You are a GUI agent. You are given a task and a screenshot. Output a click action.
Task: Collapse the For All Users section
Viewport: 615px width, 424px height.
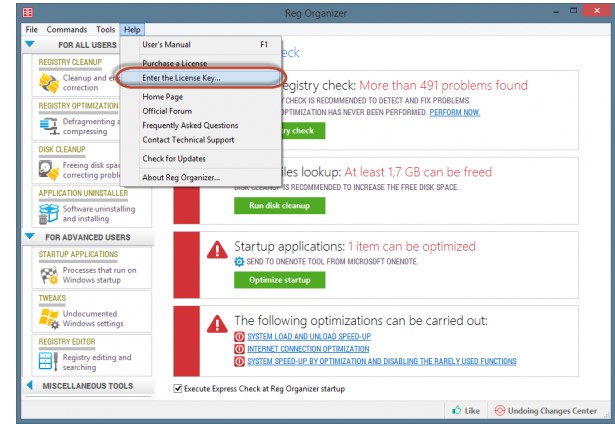click(30, 44)
